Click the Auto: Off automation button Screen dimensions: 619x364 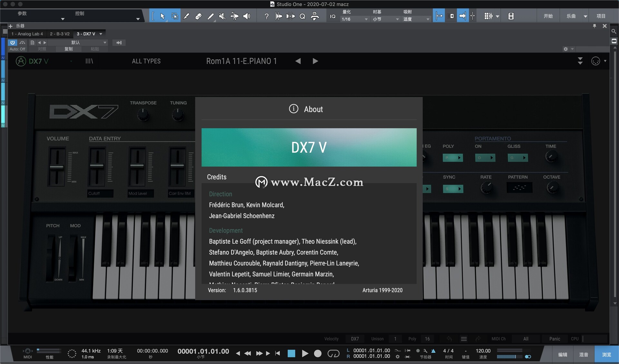click(17, 49)
